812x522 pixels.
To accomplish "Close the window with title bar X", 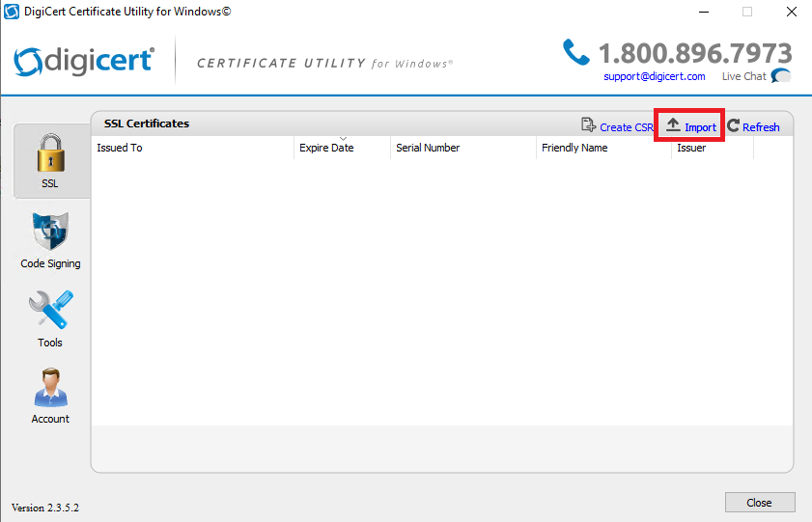I will [x=792, y=12].
